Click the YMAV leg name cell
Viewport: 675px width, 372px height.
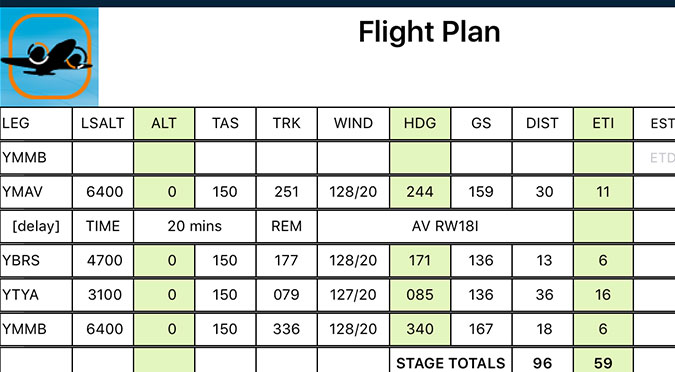tap(36, 192)
